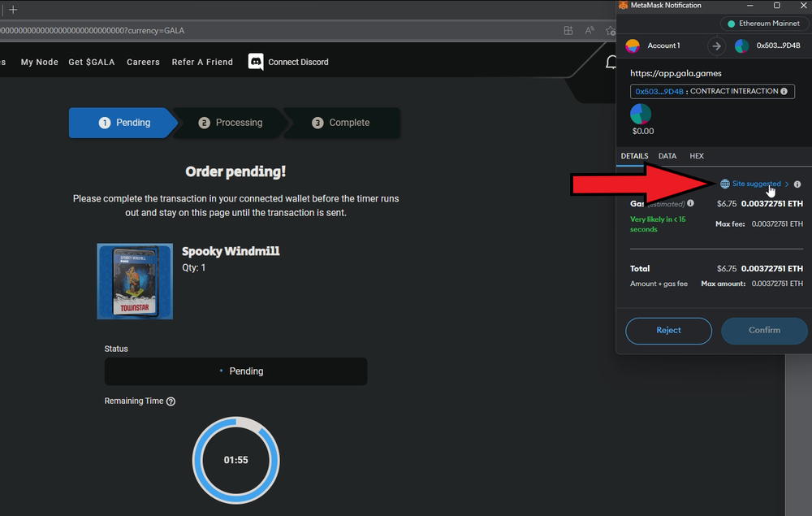Click the Amount + gas fee text
The width and height of the screenshot is (812, 516).
(659, 284)
